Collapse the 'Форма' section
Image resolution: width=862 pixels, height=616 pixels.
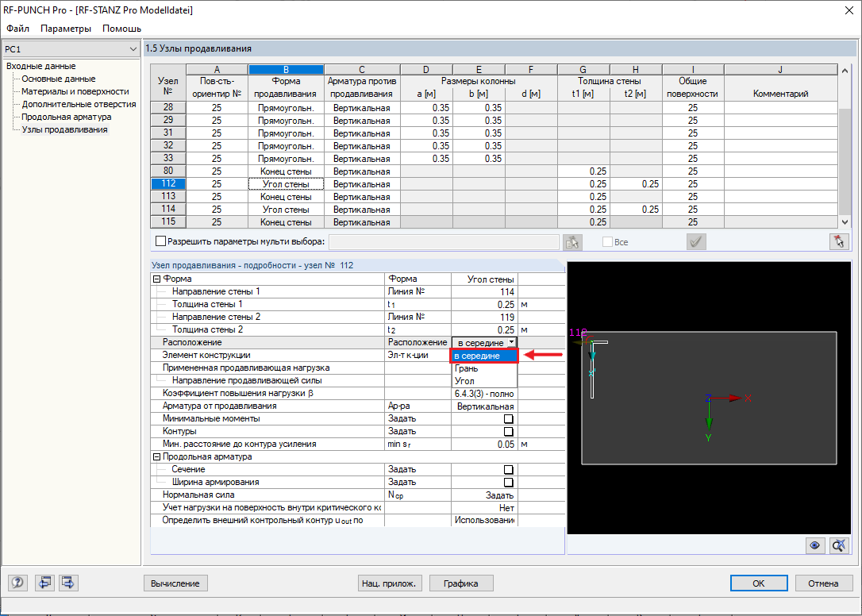[156, 279]
